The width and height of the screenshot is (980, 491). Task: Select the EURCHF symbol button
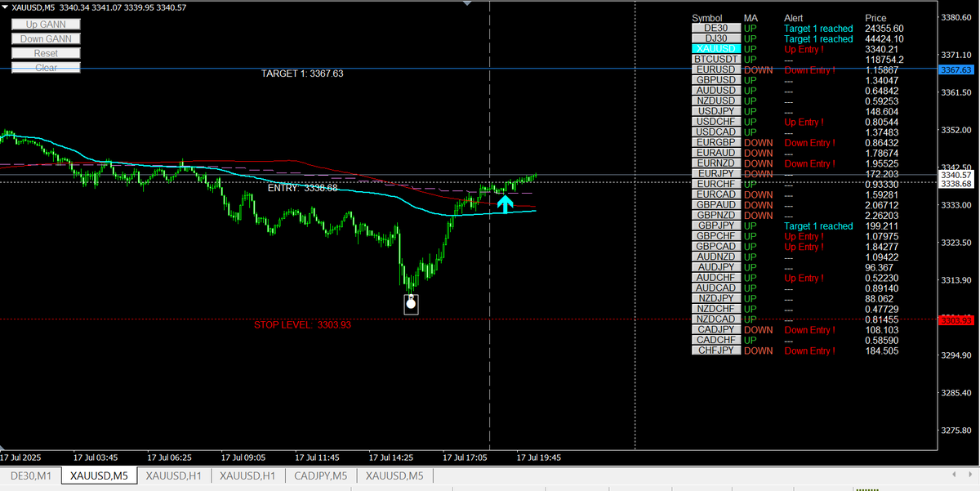716,184
